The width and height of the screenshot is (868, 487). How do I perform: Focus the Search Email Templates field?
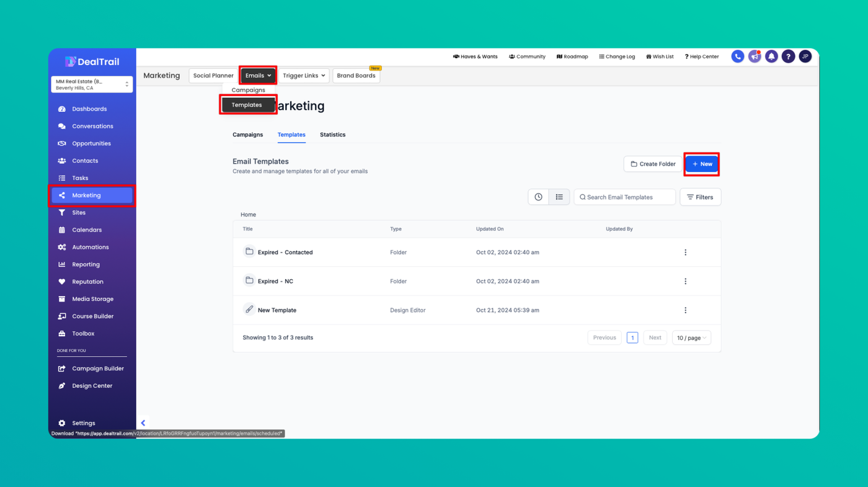tap(624, 197)
